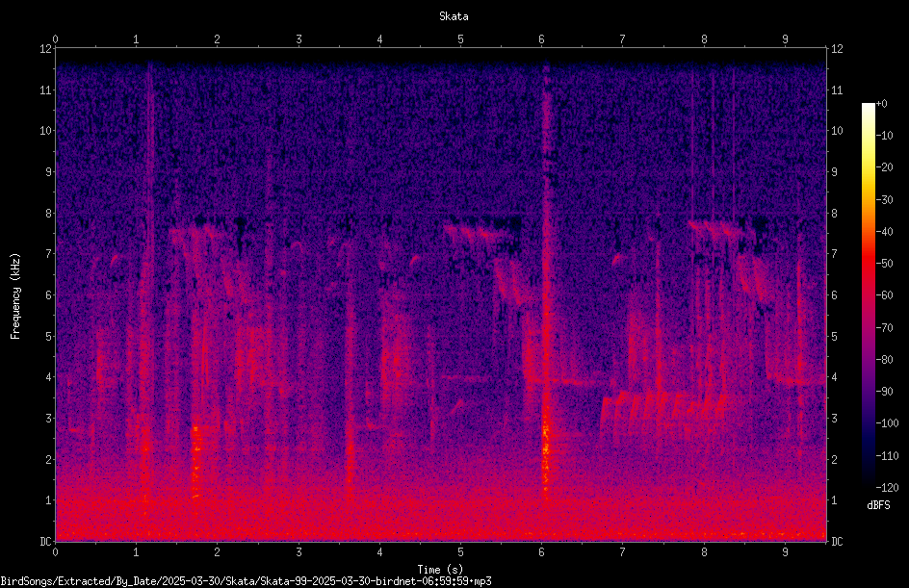Click the "9" tick on the top time axis
Screen dimensions: 909x588
coord(785,38)
